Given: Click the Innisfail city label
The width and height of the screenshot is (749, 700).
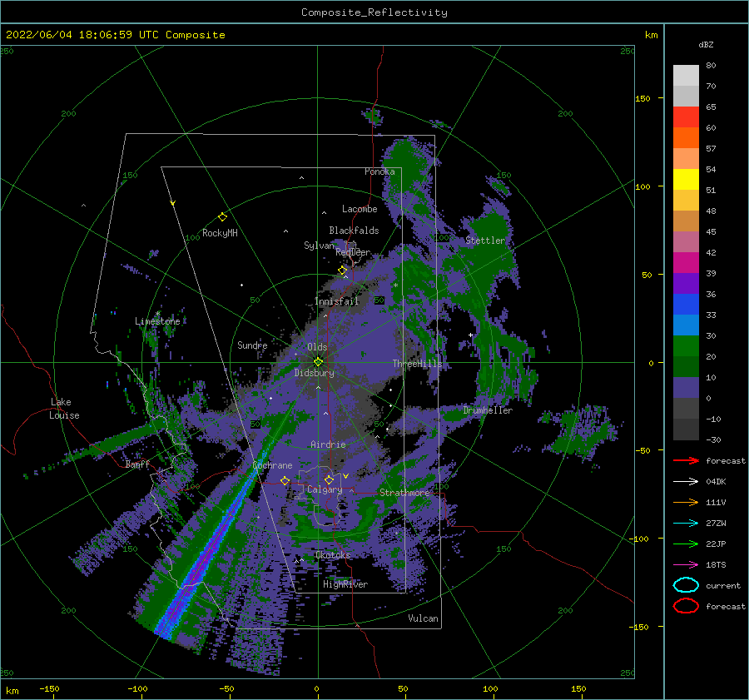Looking at the screenshot, I should pyautogui.click(x=337, y=301).
